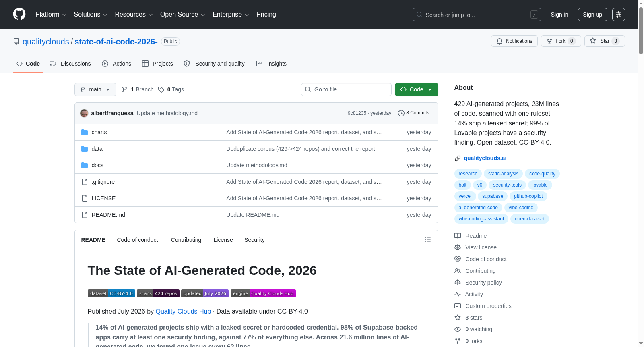Expand the main branch selector
This screenshot has height=347, width=644.
(95, 89)
